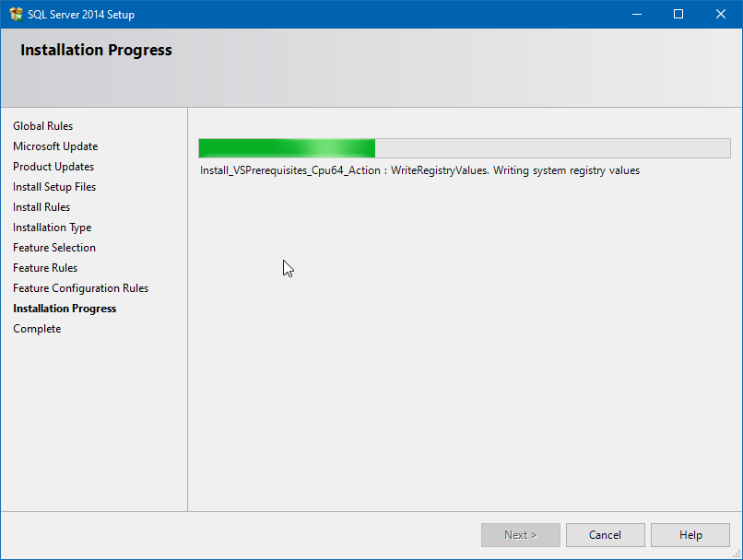Click the Next button
743x560 pixels.
(520, 534)
